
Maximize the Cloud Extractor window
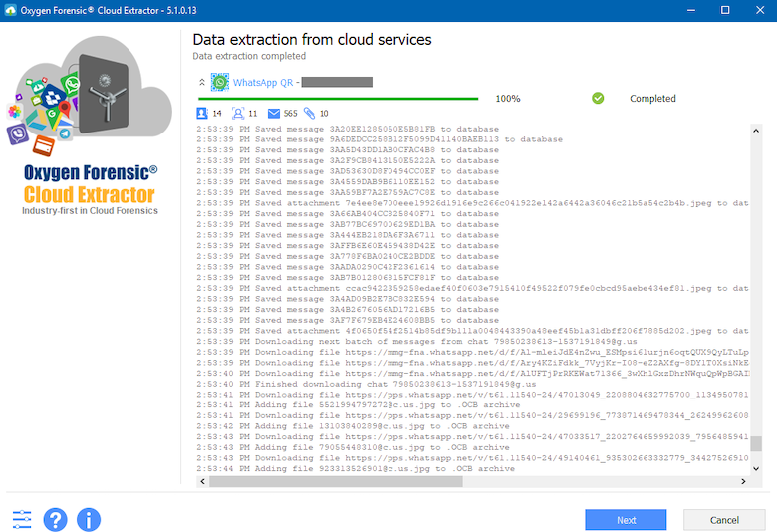click(725, 10)
